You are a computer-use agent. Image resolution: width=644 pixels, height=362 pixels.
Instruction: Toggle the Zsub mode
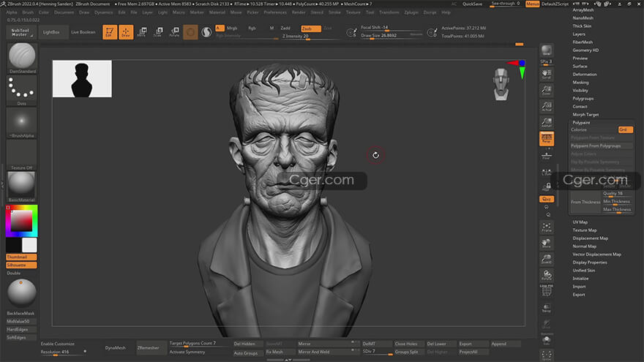coord(310,29)
